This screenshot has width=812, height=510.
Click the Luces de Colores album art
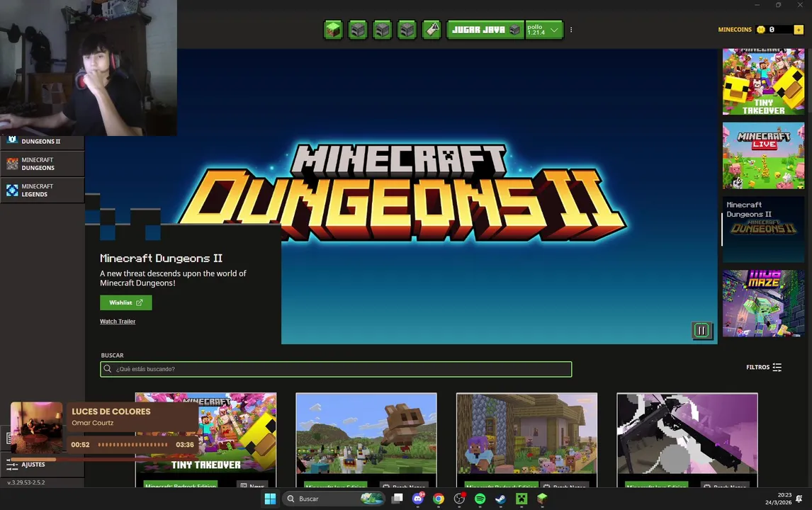[x=36, y=428]
